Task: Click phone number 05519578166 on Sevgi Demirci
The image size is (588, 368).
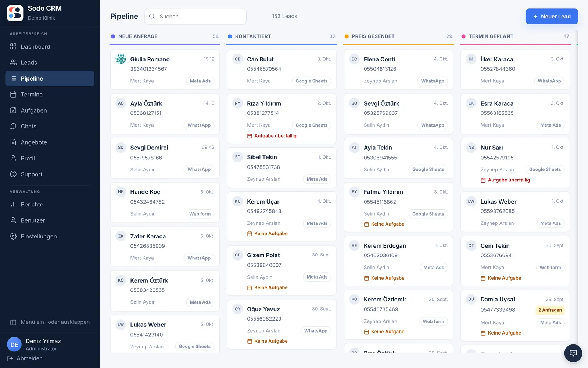Action: (x=146, y=158)
